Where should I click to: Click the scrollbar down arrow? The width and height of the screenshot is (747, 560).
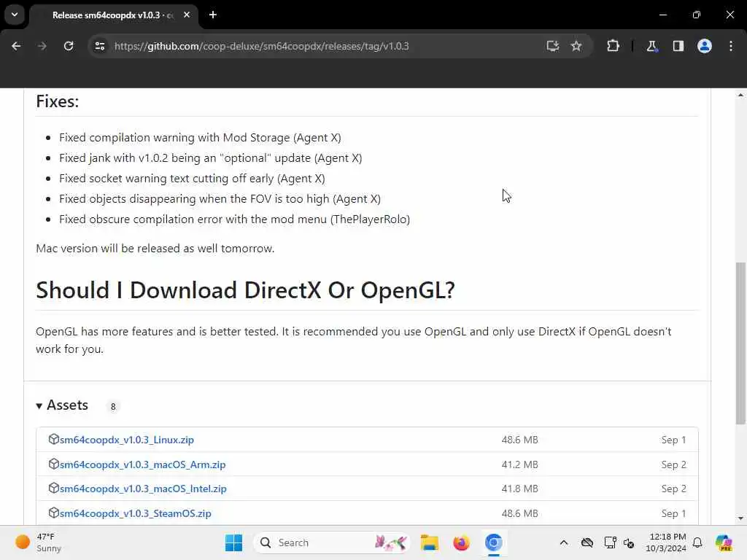(740, 518)
